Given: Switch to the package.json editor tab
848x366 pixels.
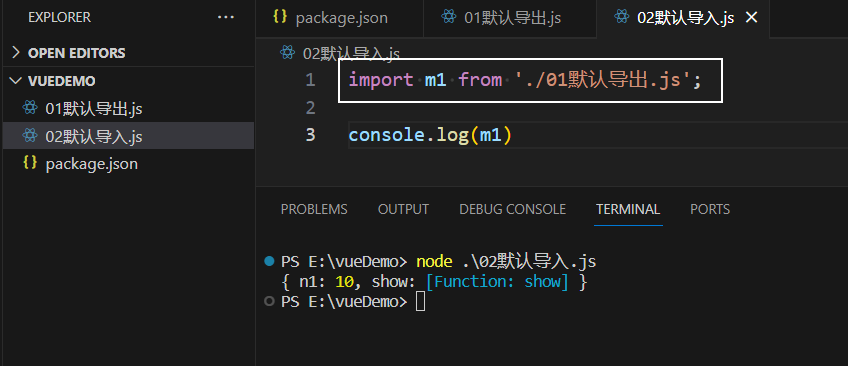Looking at the screenshot, I should 339,18.
